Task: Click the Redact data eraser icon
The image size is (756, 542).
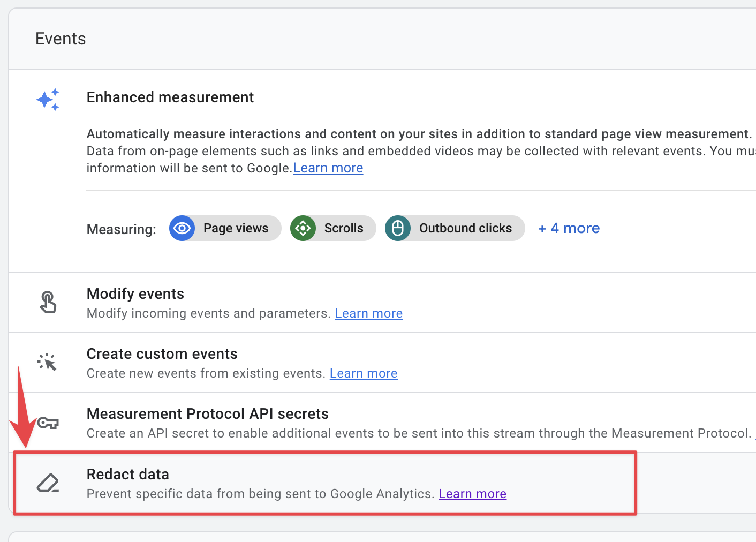Action: coord(48,483)
